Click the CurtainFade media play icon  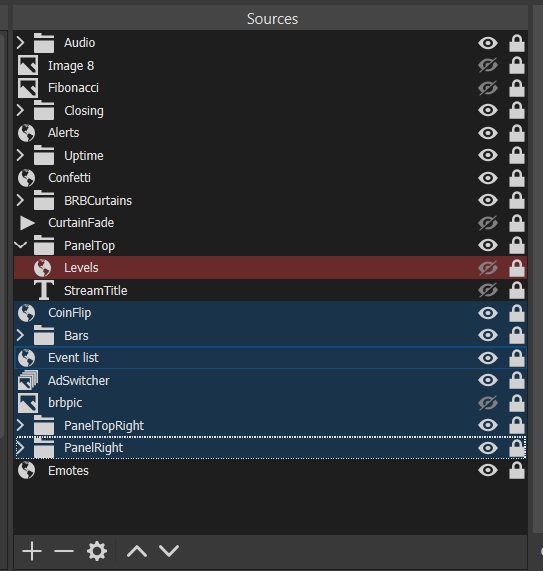click(27, 223)
